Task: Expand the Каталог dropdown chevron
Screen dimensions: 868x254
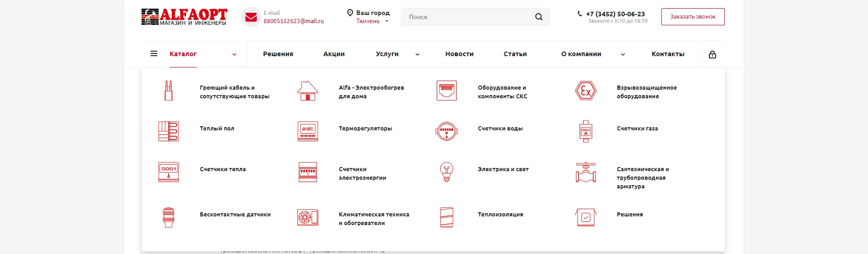Action: [234, 54]
